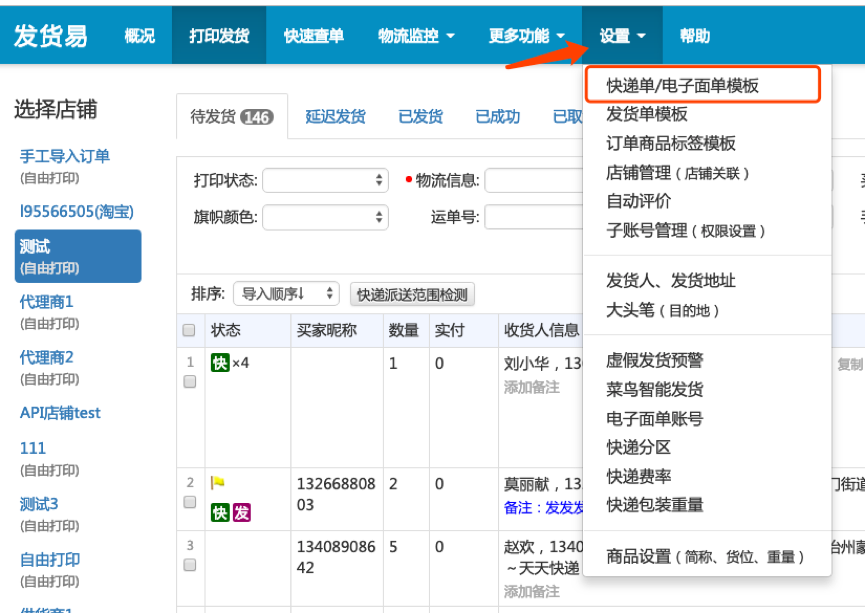Open the 旗帜颜色 dropdown
Screen dimensions: 865x613
point(325,217)
